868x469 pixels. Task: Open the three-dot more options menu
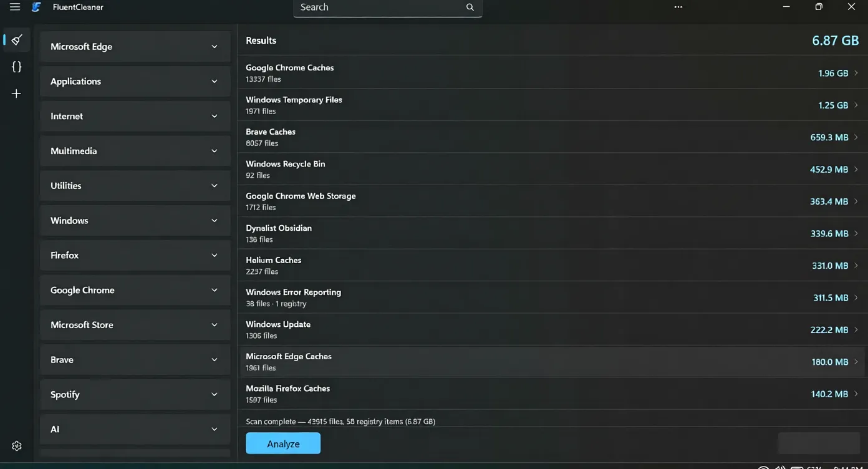[x=678, y=7]
